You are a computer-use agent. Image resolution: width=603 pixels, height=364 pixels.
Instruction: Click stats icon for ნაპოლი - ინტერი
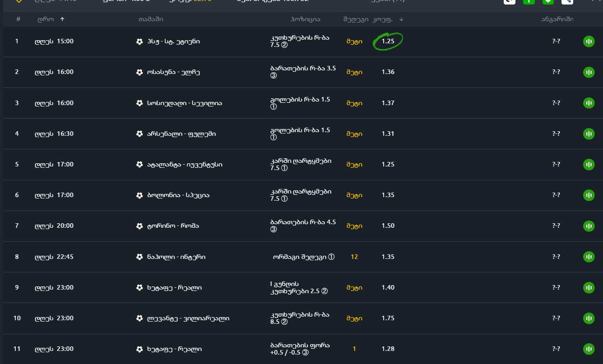(x=589, y=257)
